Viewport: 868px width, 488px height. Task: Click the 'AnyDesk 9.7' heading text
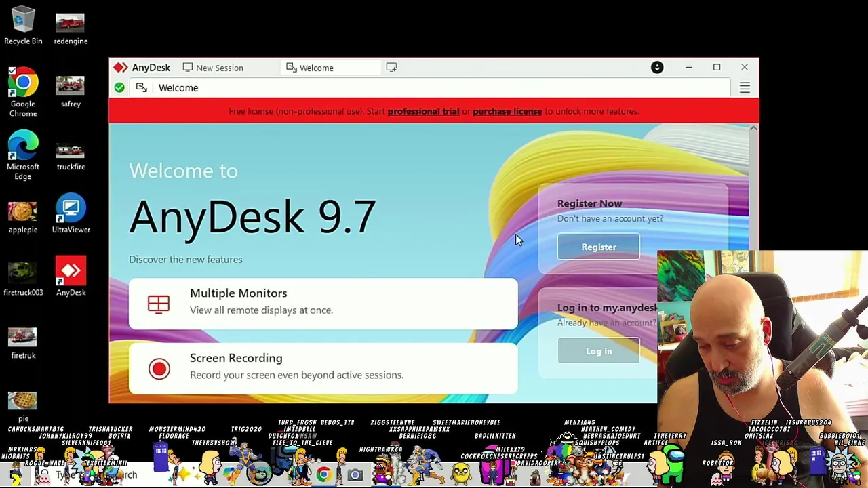(252, 217)
